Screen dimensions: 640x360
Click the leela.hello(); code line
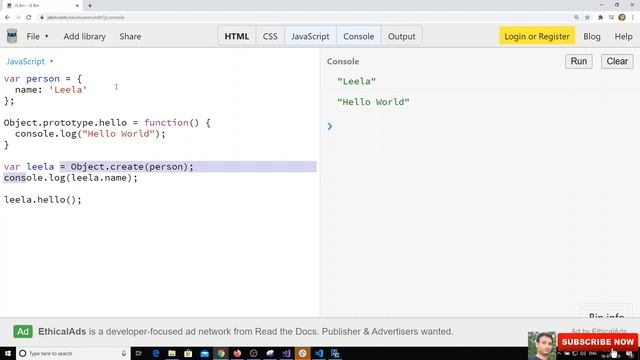coord(43,200)
